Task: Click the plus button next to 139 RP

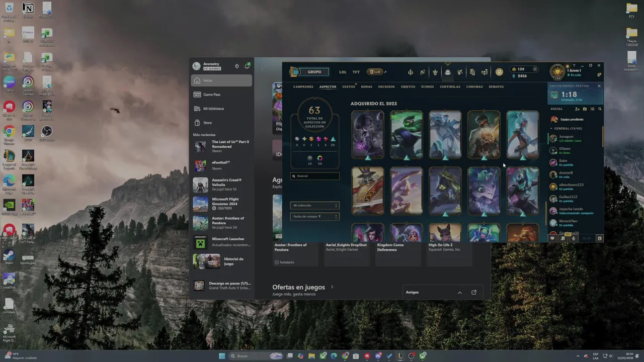Action: pos(535,69)
